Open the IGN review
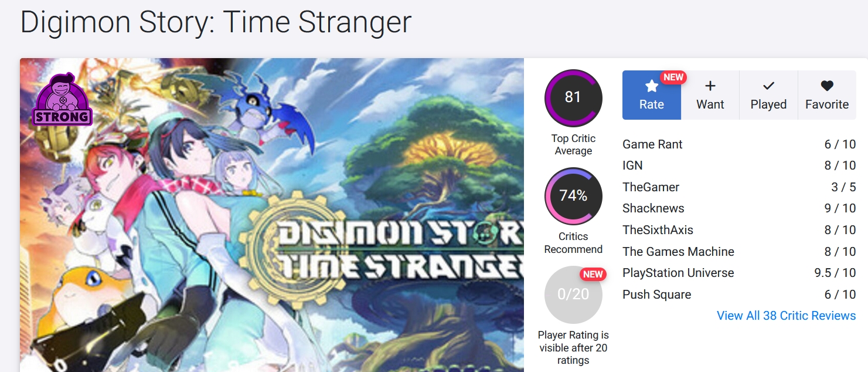868x372 pixels. coord(632,165)
